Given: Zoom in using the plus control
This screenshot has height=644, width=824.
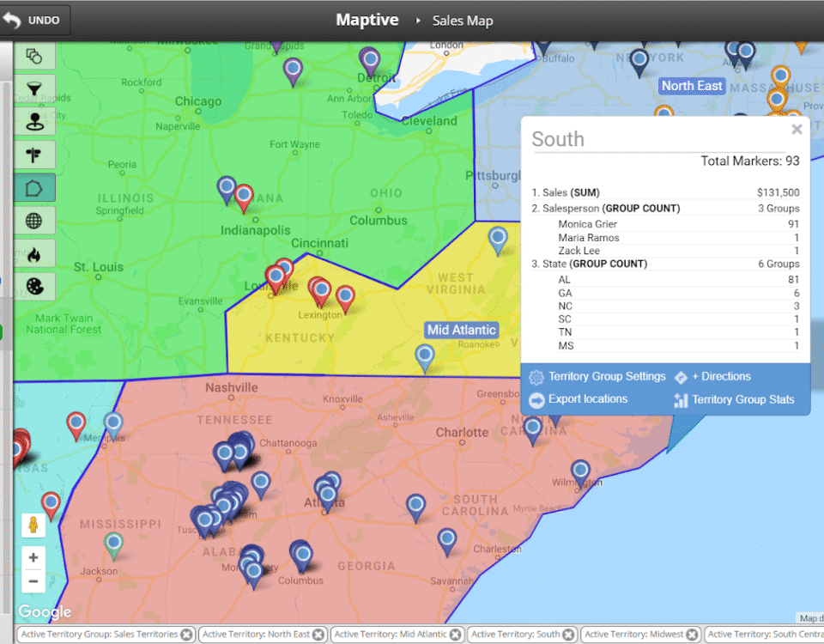Looking at the screenshot, I should pos(33,556).
